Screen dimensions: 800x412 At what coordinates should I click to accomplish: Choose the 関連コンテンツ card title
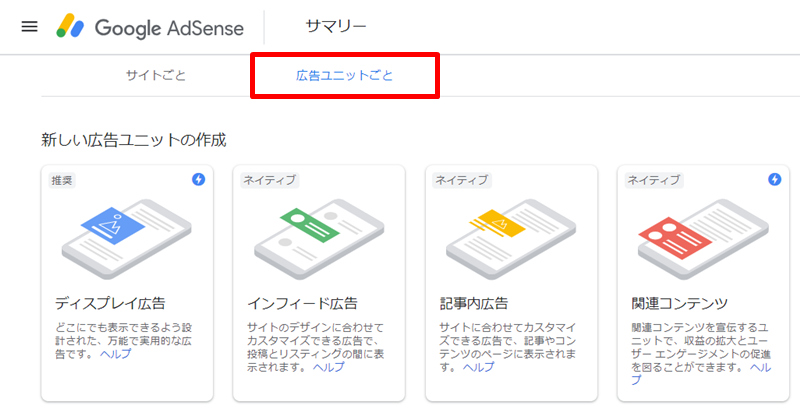[680, 303]
